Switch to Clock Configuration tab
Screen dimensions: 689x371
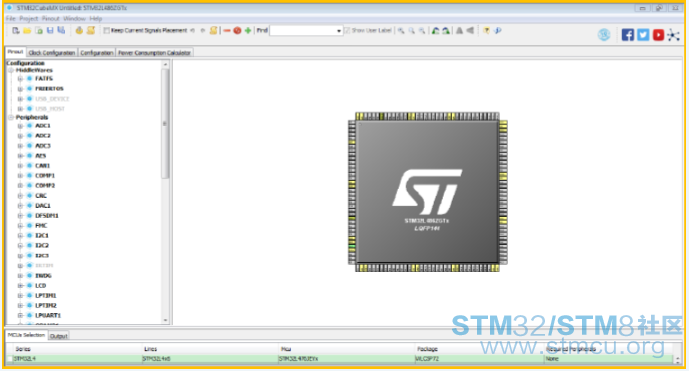point(52,53)
